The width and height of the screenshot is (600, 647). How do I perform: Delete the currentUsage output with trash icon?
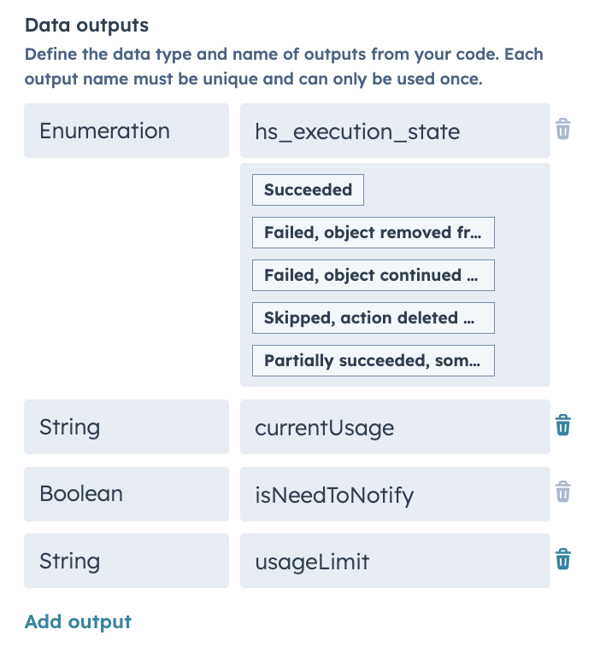click(x=563, y=425)
